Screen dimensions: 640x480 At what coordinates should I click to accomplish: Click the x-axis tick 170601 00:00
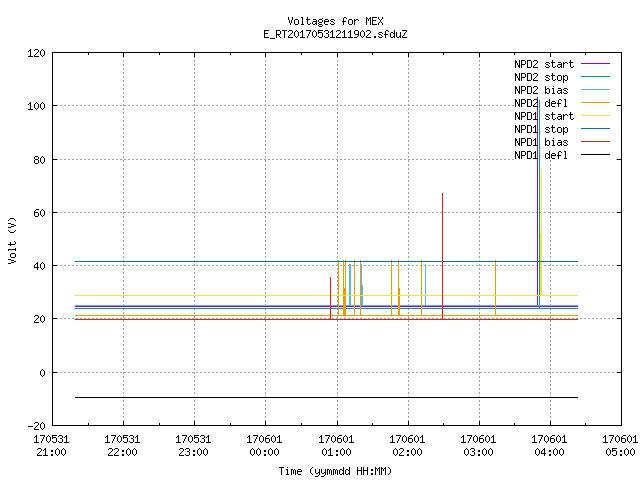tap(264, 446)
